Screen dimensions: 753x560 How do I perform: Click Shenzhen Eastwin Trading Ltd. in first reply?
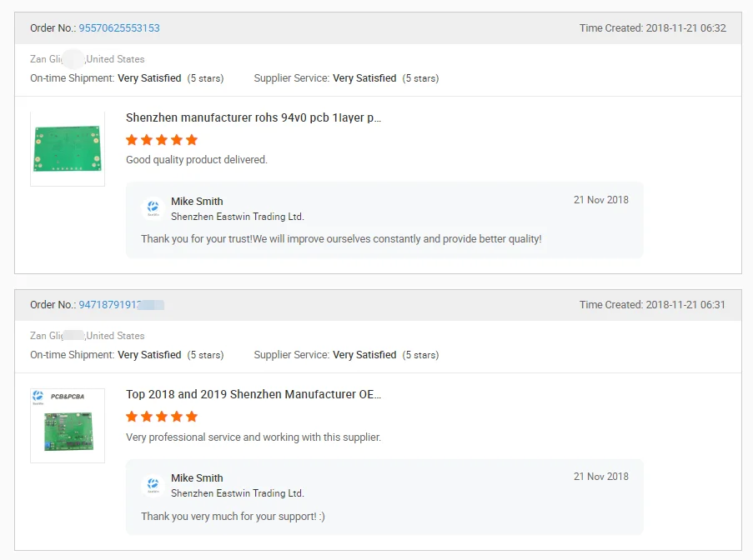(x=238, y=217)
